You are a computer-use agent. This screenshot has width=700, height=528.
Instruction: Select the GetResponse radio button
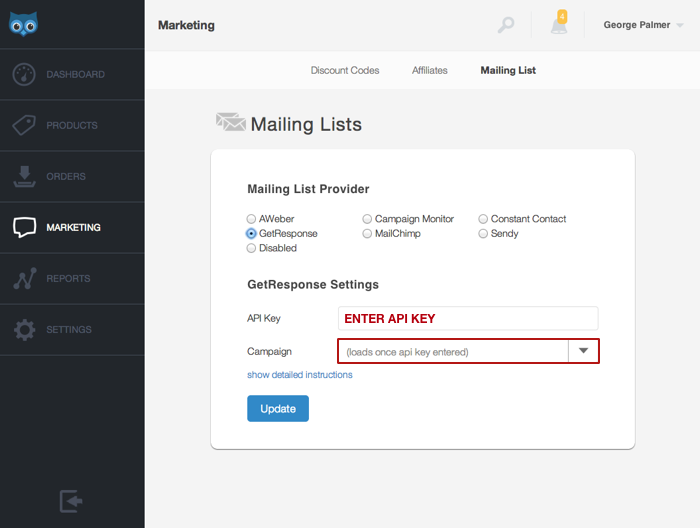click(251, 233)
